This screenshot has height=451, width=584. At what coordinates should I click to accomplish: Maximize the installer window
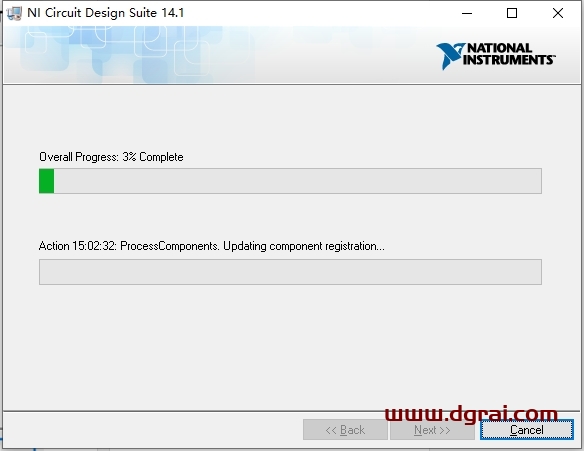512,13
